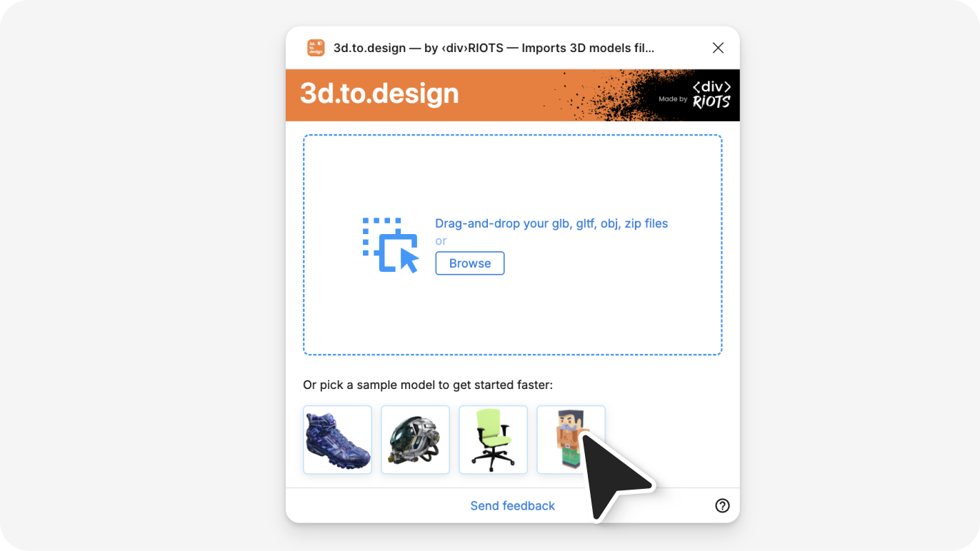Close the 3d.to.design plugin window
The height and width of the screenshot is (551, 980).
[x=718, y=48]
